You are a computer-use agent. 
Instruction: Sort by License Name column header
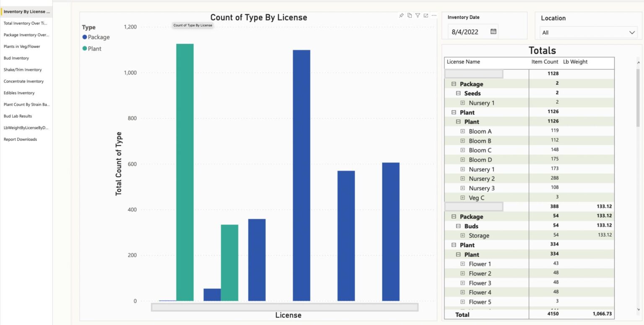coord(463,62)
